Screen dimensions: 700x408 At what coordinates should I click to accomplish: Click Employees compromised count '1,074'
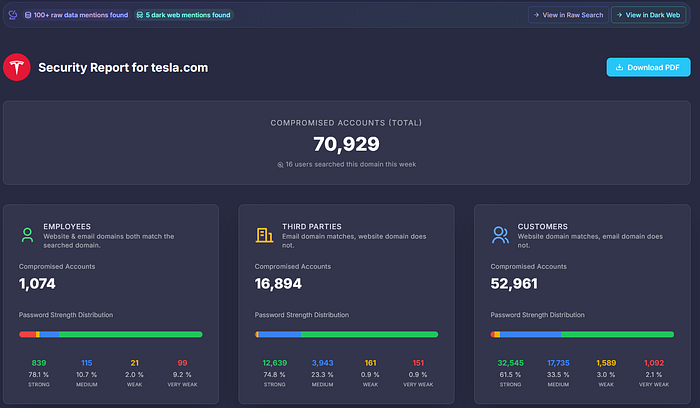pyautogui.click(x=37, y=284)
